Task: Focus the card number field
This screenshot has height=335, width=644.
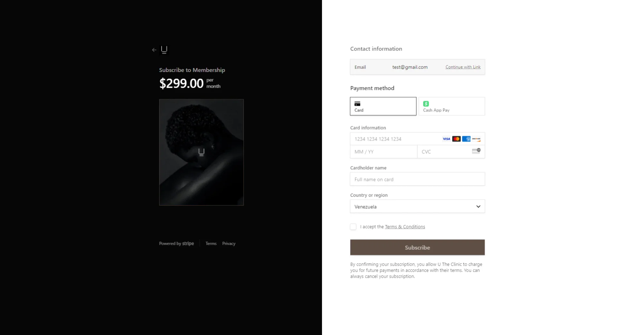Action: (396, 139)
